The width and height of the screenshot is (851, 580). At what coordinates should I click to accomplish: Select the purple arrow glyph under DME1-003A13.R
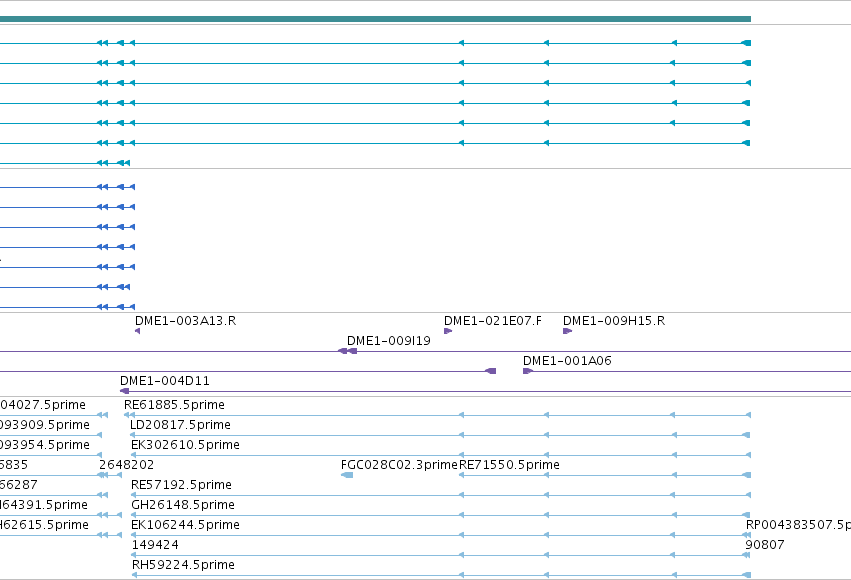coord(137,331)
